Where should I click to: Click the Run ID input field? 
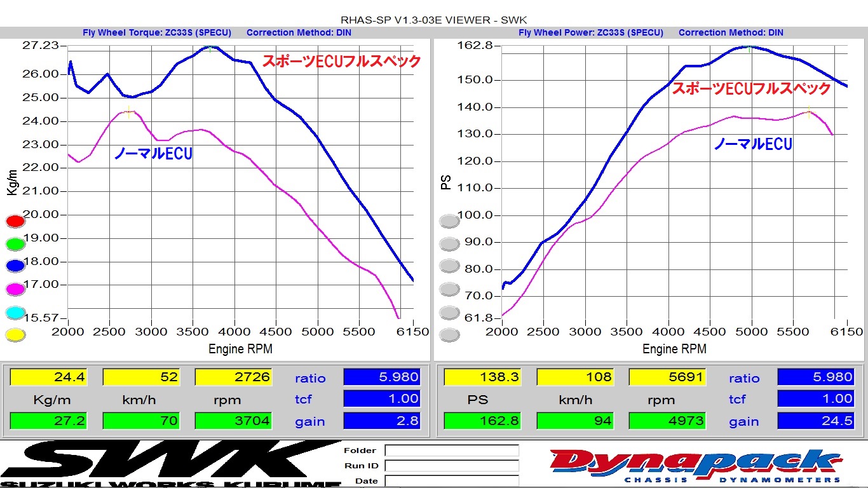point(451,466)
